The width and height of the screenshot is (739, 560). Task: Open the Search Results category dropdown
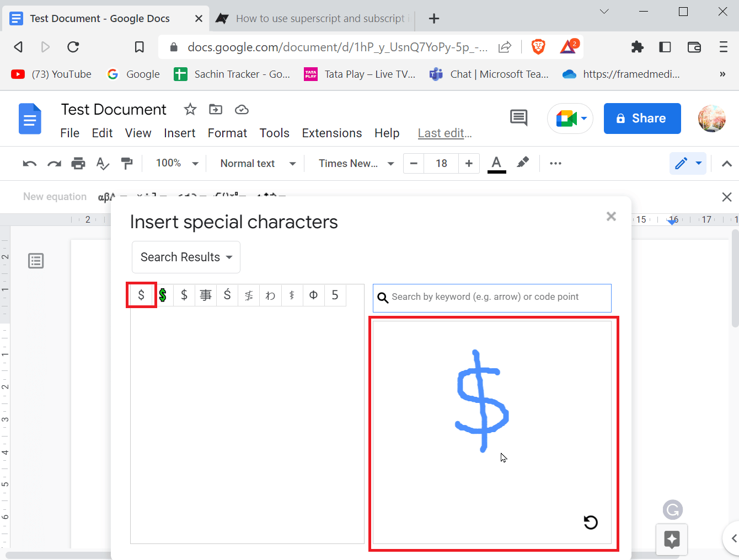(186, 257)
